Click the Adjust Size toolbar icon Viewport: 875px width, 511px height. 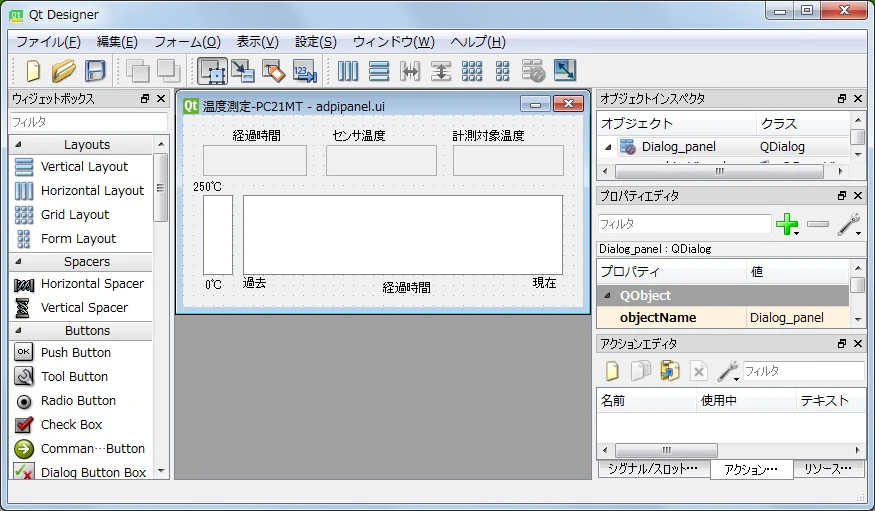[x=565, y=71]
